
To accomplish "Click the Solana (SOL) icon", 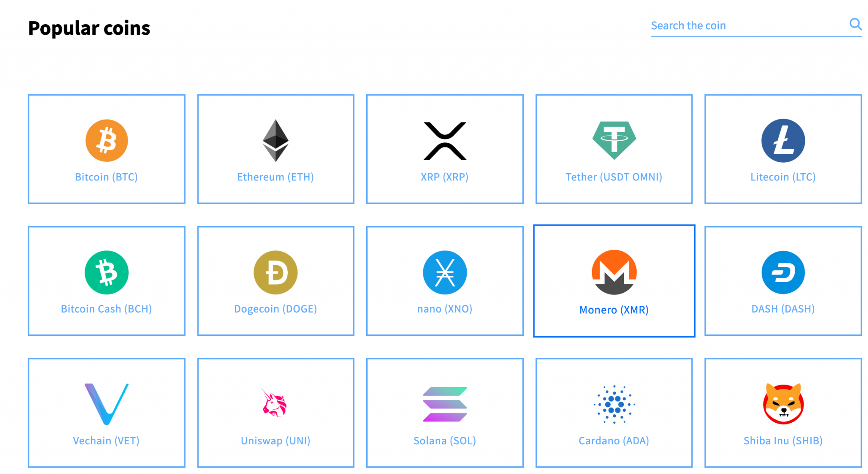I will tap(445, 404).
